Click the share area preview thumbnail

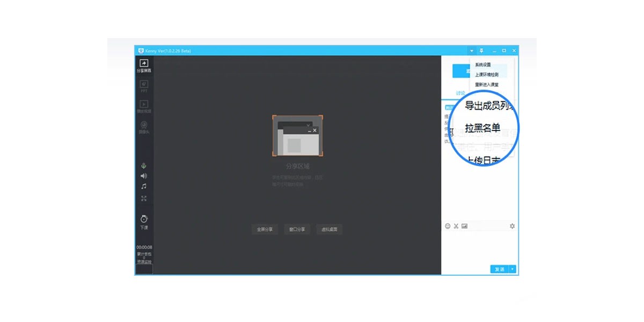[297, 136]
